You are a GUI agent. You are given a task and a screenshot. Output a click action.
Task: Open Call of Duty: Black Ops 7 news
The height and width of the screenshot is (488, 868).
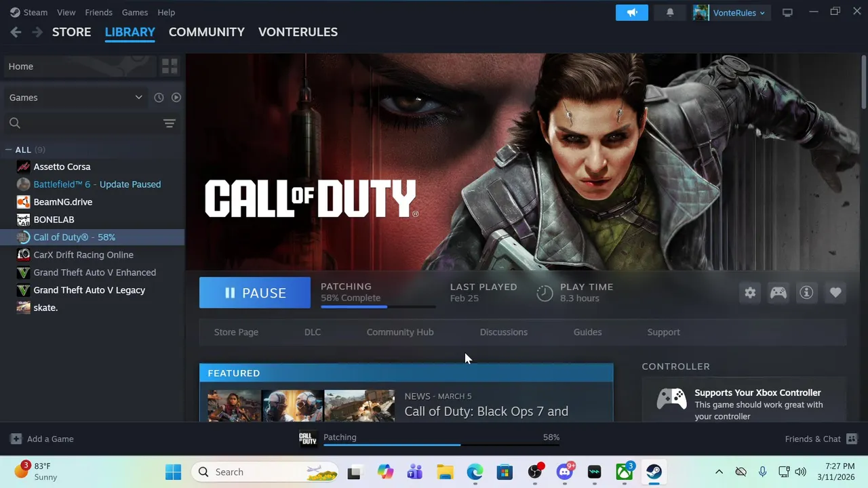point(486,411)
